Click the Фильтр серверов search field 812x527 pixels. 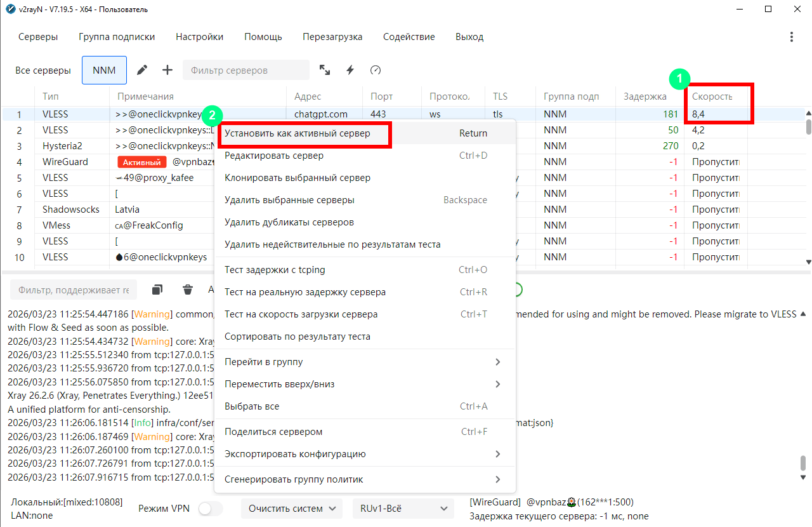click(246, 70)
